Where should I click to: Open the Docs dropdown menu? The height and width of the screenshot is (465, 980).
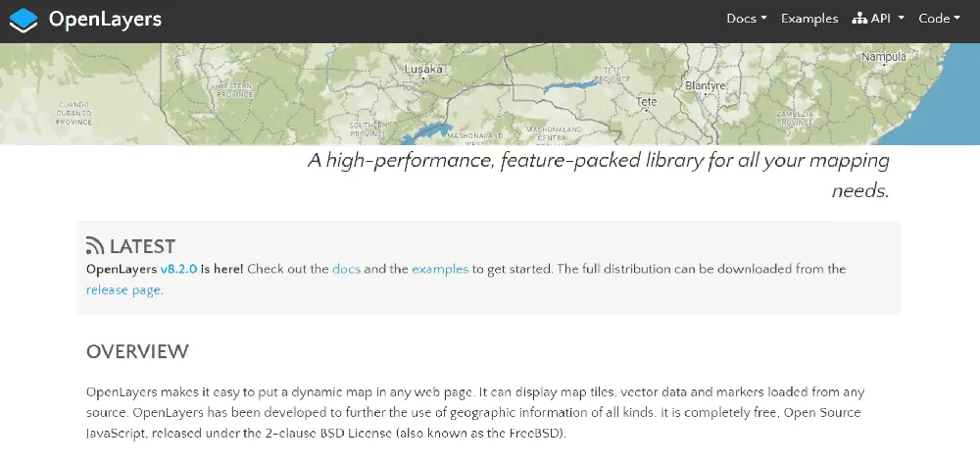click(746, 19)
